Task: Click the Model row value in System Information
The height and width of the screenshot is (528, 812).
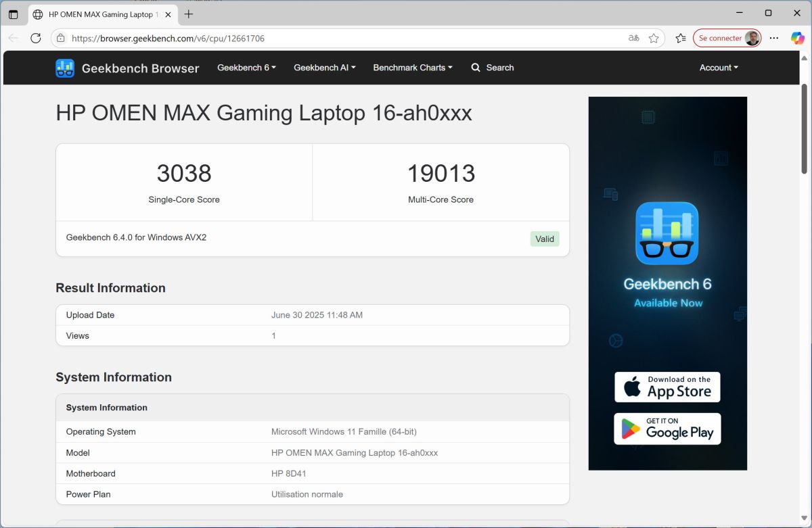Action: pyautogui.click(x=355, y=452)
